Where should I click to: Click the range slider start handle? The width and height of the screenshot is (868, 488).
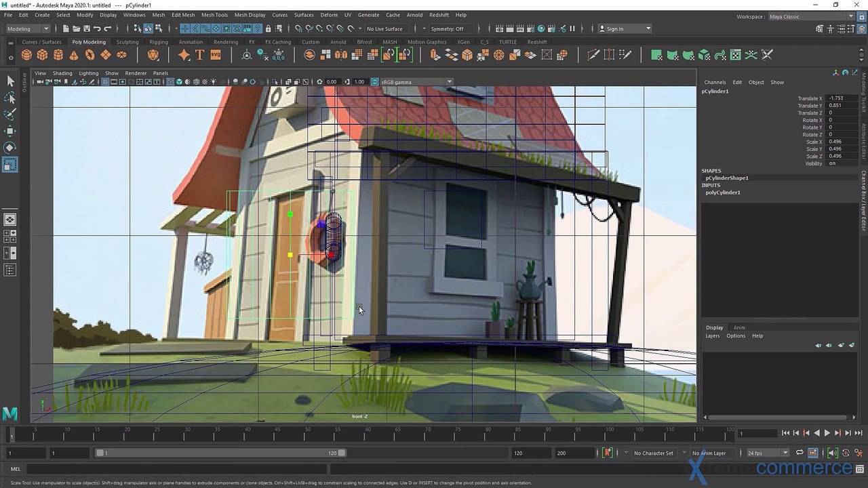click(x=100, y=453)
